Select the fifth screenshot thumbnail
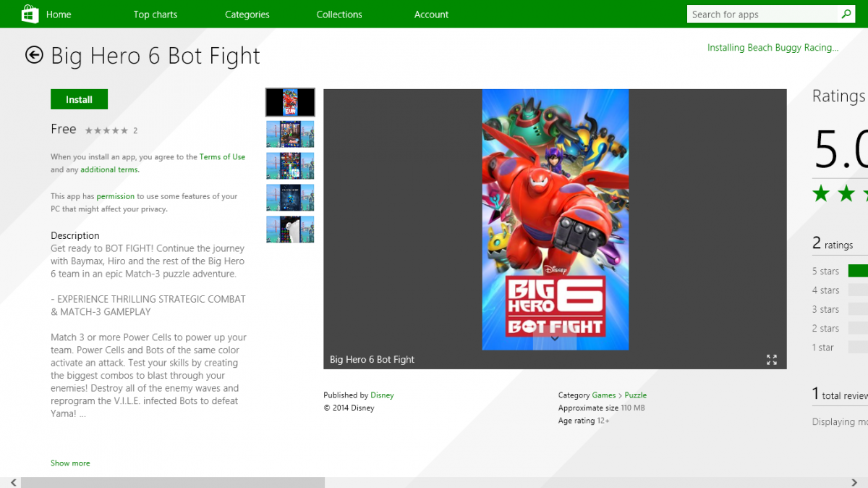 point(290,230)
